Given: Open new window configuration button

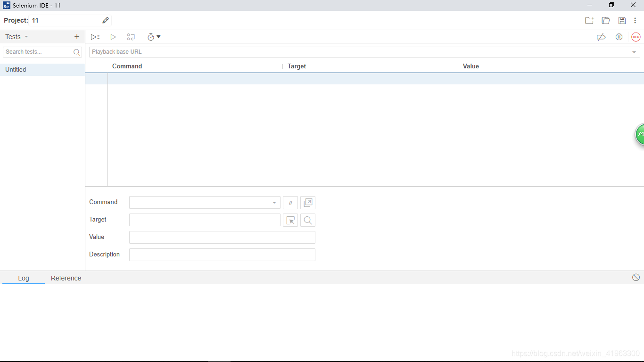Looking at the screenshot, I should [x=308, y=203].
